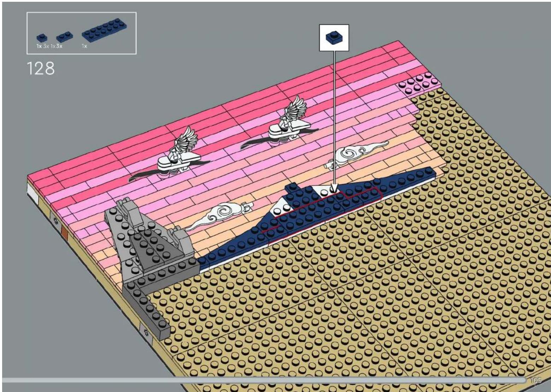Image resolution: width=551 pixels, height=392 pixels.
Task: Click the page progress bar along the bottom
Action: 264,380
